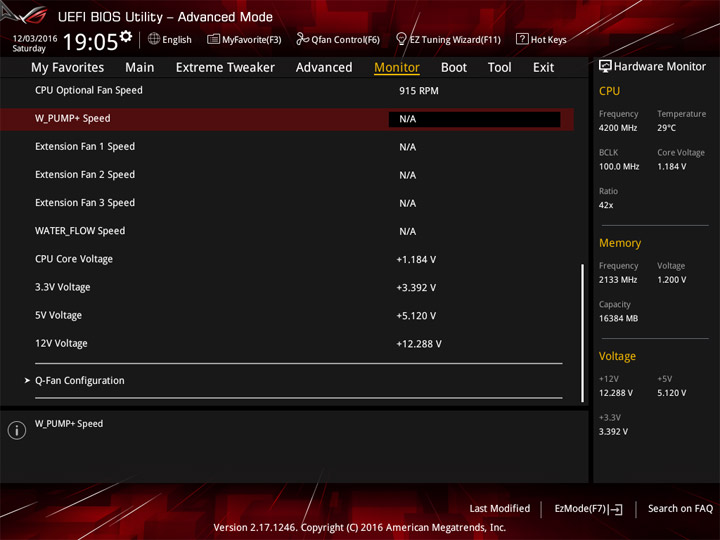Select Extension Fan 3 Speed row
Viewport: 720px width, 540px height.
(287, 203)
